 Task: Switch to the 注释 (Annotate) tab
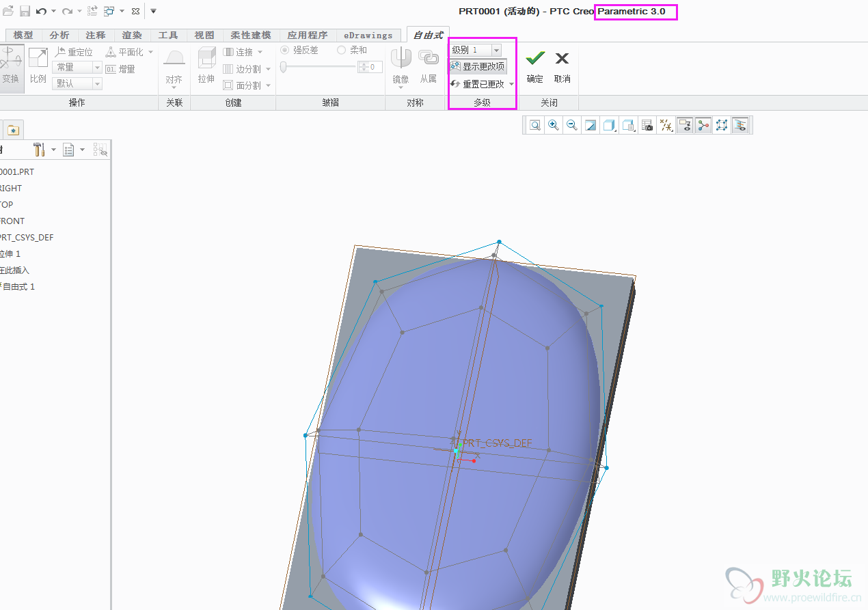[96, 35]
